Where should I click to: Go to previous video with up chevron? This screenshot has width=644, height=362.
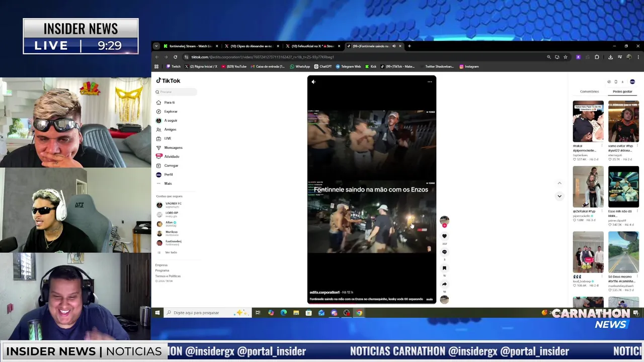(559, 183)
